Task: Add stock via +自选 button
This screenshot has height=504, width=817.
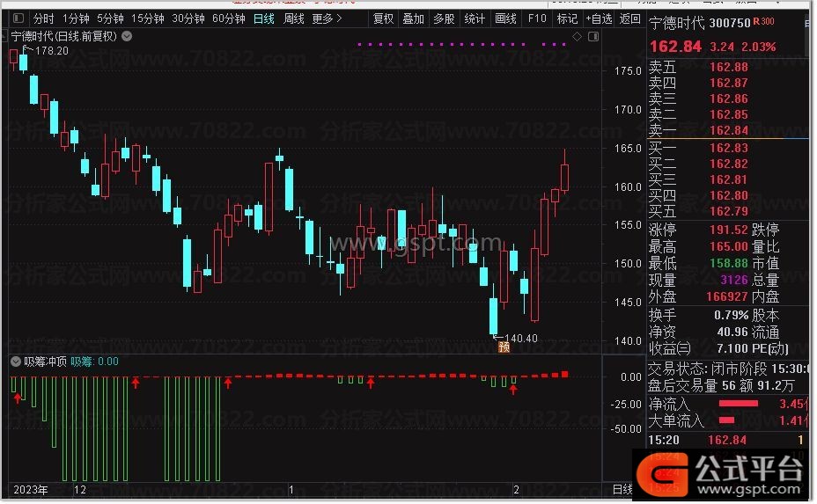Action: 599,18
